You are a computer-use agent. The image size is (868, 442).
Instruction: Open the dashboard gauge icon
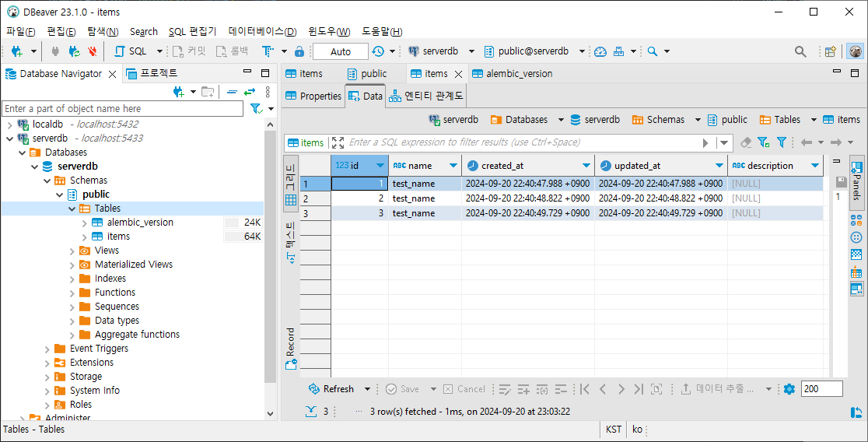600,51
